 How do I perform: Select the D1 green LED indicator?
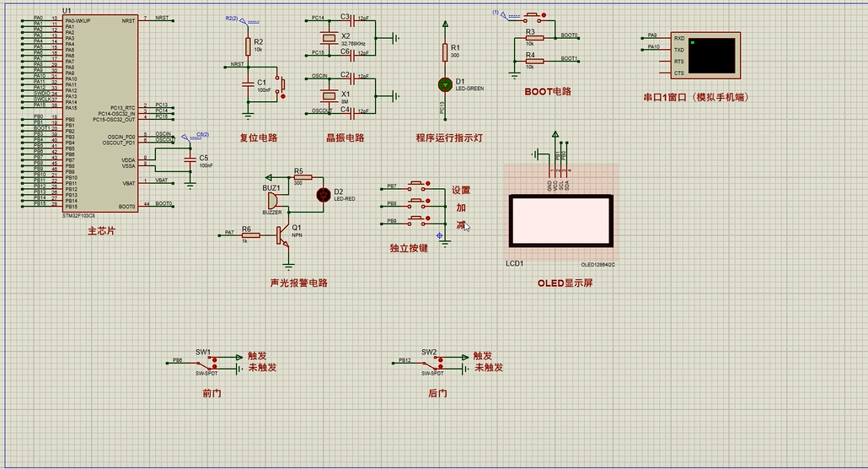(445, 84)
